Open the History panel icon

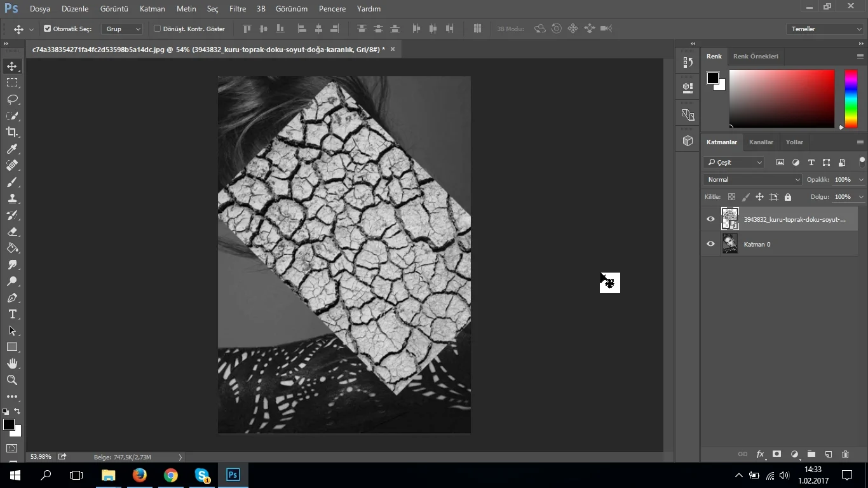[688, 62]
